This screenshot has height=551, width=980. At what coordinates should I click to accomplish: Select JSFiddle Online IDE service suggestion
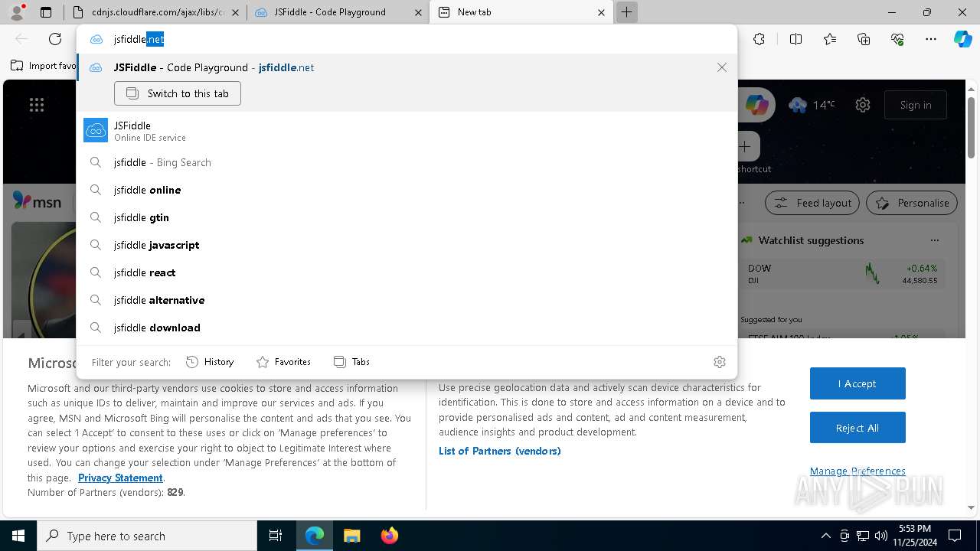(x=407, y=131)
